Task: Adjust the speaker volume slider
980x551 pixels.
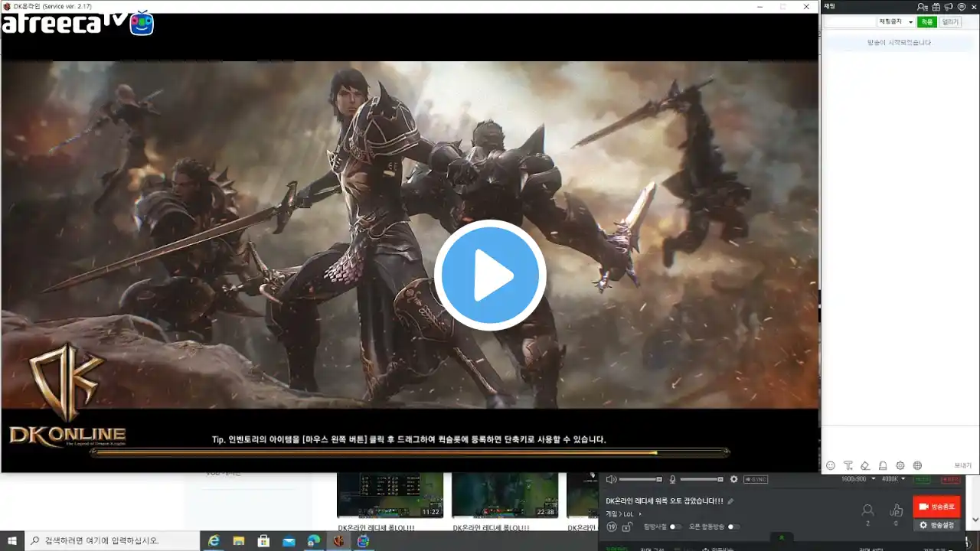Action: 641,479
